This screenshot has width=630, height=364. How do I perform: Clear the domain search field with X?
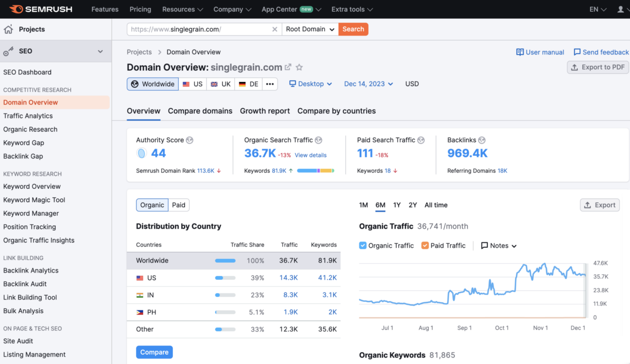click(275, 30)
